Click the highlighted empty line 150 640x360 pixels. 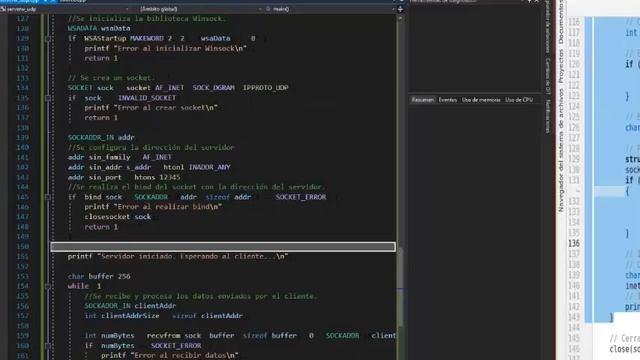click(x=223, y=247)
